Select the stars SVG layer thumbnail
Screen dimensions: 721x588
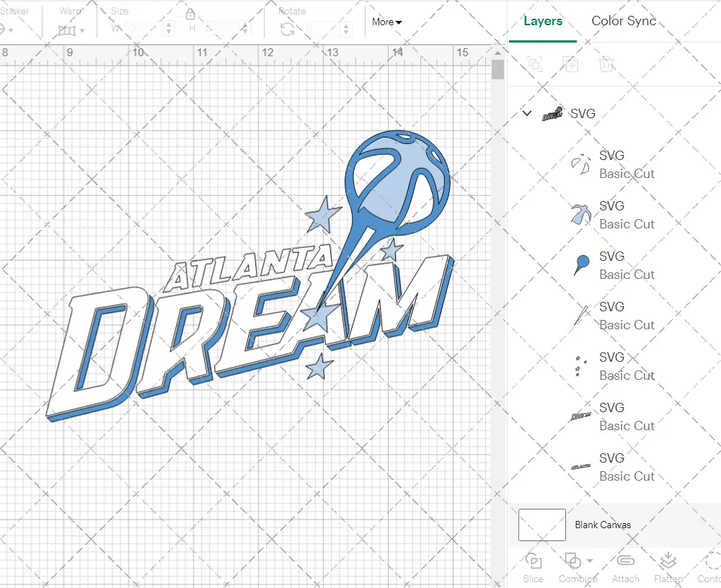pos(580,366)
